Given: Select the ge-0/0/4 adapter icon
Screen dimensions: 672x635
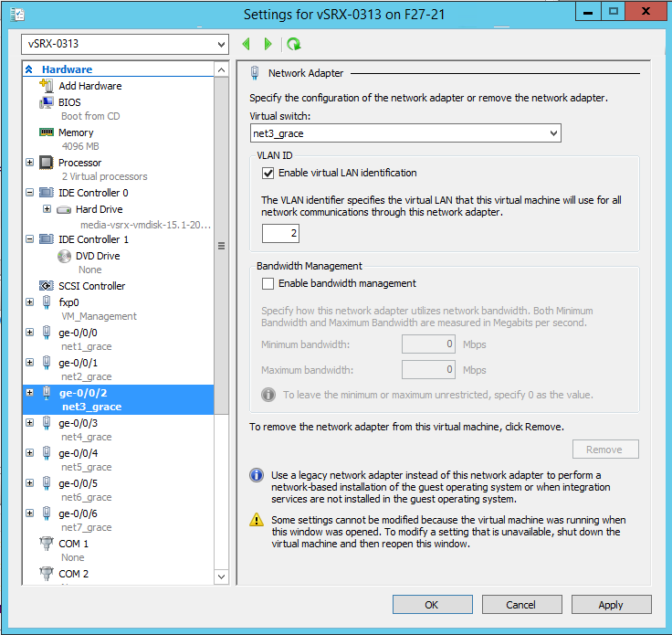Looking at the screenshot, I should (x=47, y=453).
